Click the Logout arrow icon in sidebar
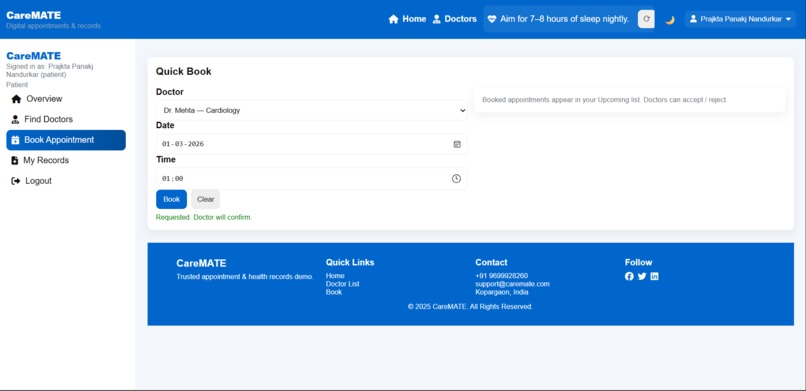This screenshot has width=806, height=391. (15, 181)
